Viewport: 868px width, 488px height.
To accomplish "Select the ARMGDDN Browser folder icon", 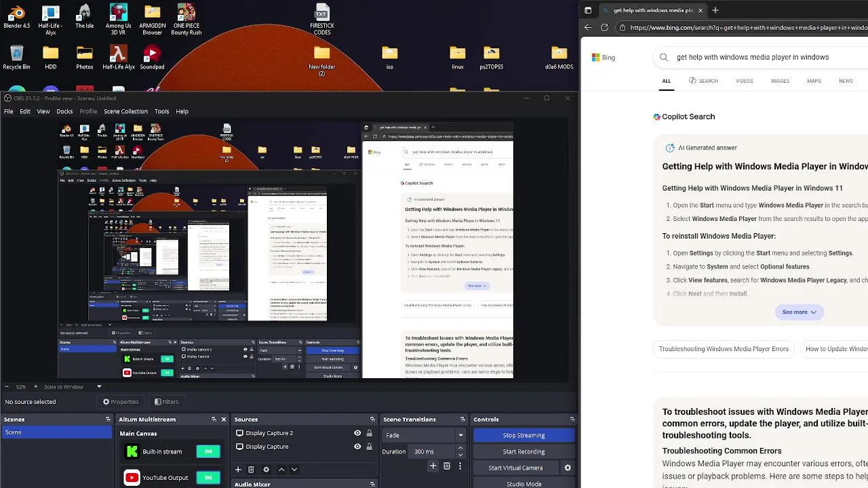I will pos(152,20).
